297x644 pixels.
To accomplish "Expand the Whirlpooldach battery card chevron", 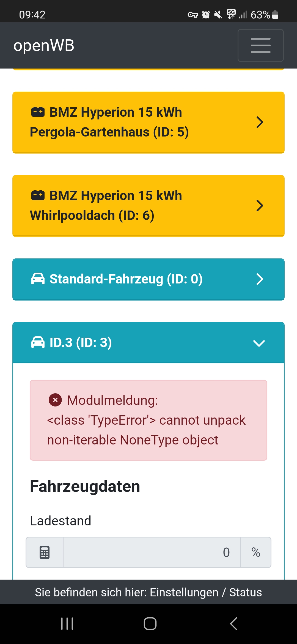I will (260, 206).
